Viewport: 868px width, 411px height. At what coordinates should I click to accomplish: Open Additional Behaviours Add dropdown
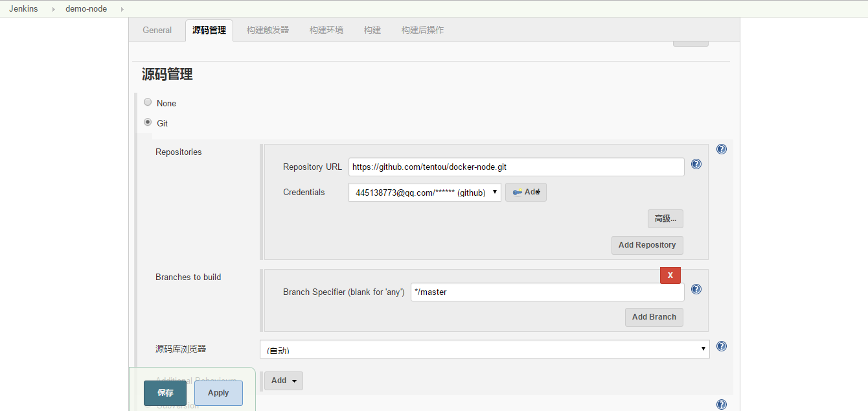pos(283,381)
